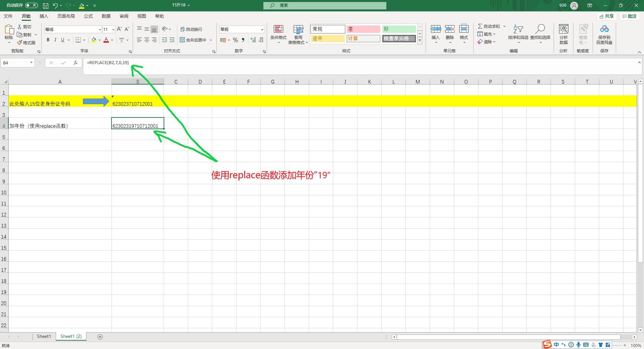This screenshot has width=644, height=349.
Task: Click the Insert Function fx icon
Action: [76, 63]
